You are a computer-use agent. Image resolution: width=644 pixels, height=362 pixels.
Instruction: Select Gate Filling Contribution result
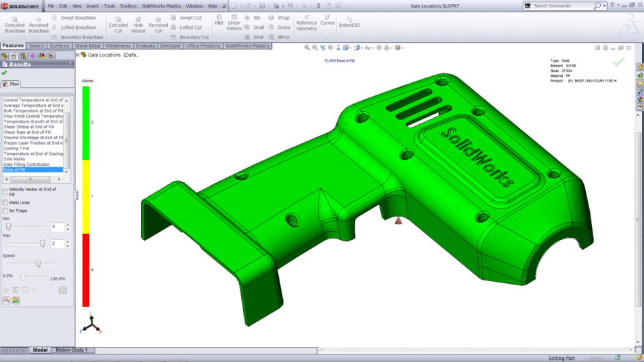tap(27, 165)
